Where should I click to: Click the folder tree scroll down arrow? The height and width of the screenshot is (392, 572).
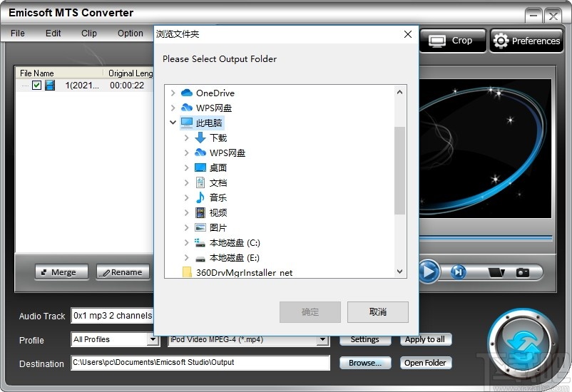coord(400,272)
